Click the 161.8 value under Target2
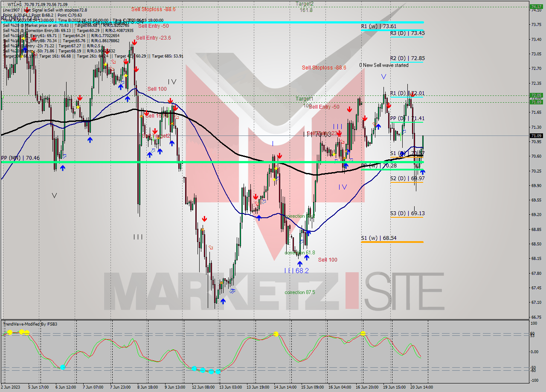The height and width of the screenshot is (392, 546). pyautogui.click(x=306, y=10)
